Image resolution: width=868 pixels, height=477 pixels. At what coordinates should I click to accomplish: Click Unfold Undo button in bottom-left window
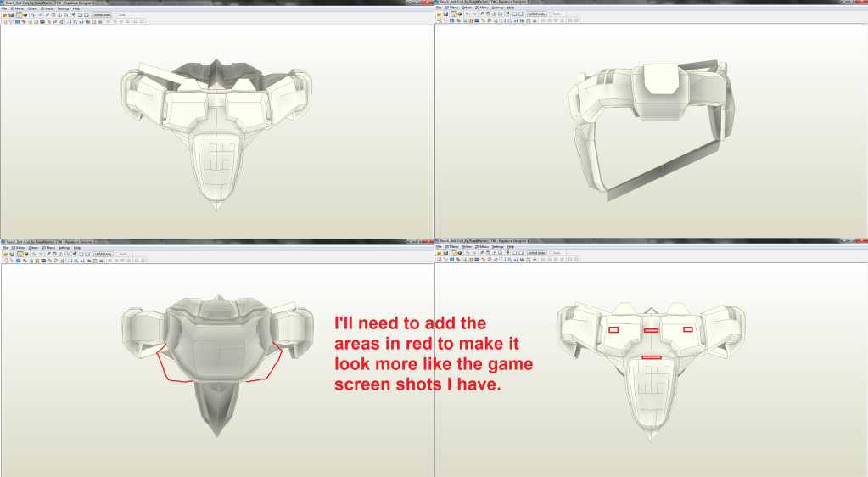click(103, 254)
